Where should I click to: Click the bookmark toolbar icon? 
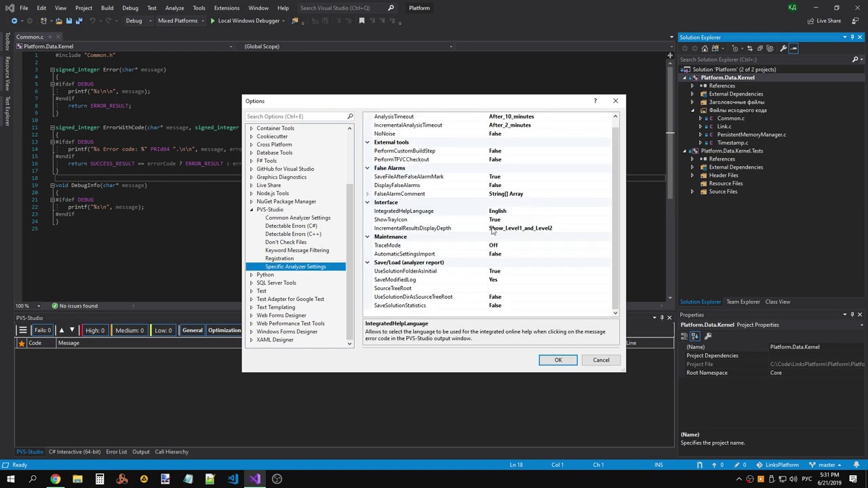(361, 21)
